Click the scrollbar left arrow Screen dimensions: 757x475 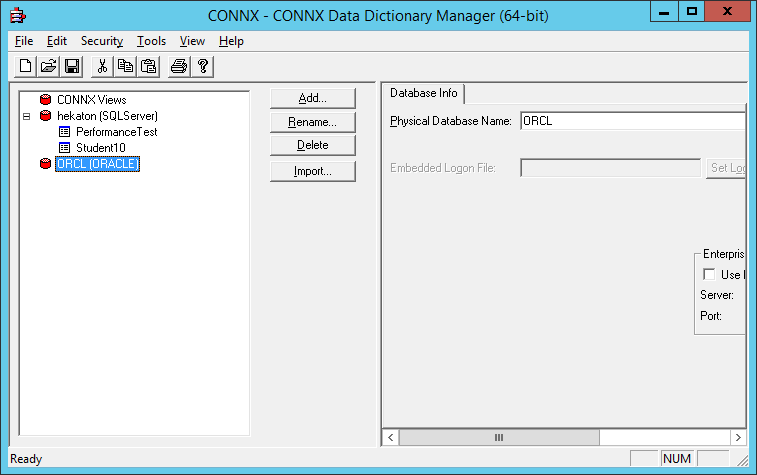(x=391, y=438)
